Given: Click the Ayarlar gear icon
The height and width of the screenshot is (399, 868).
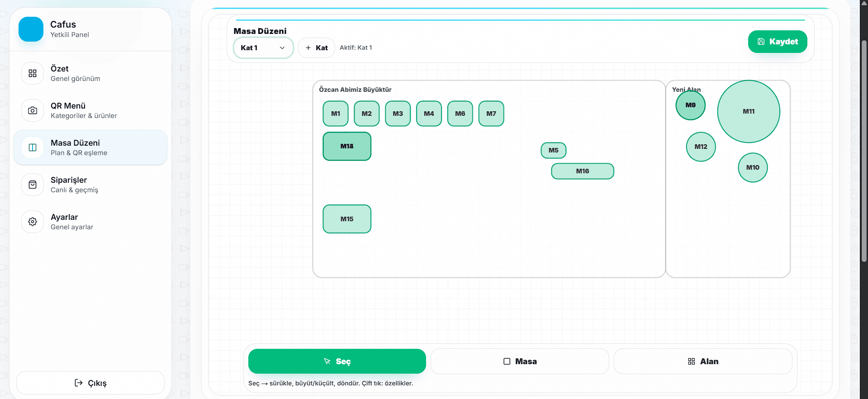Looking at the screenshot, I should [33, 222].
